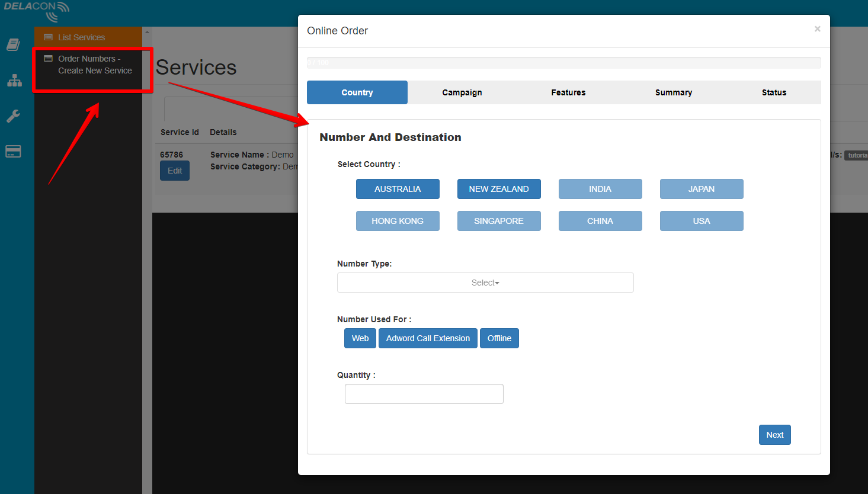Click the Next button
This screenshot has height=494, width=868.
point(775,435)
